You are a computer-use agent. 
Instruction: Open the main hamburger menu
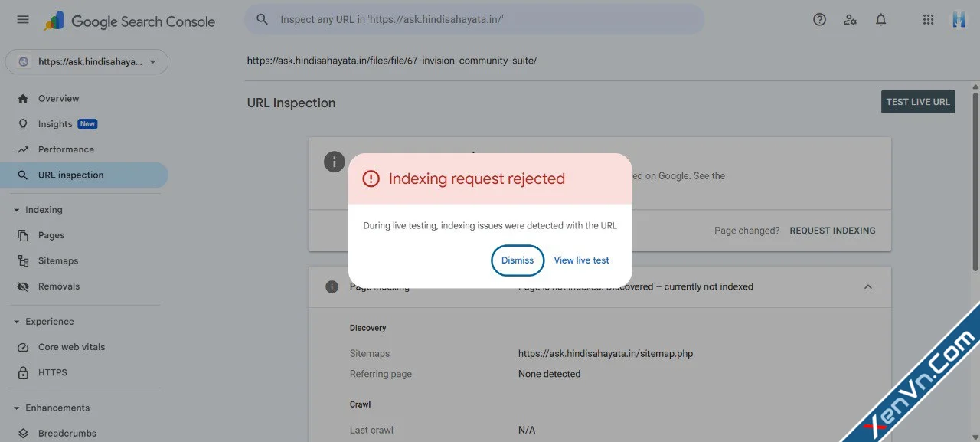click(x=23, y=20)
